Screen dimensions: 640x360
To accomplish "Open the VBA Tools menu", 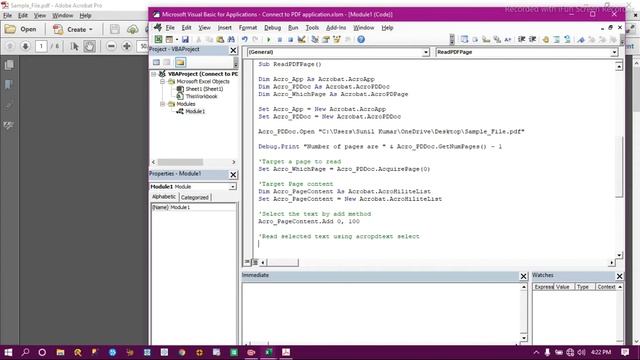I will click(312, 28).
